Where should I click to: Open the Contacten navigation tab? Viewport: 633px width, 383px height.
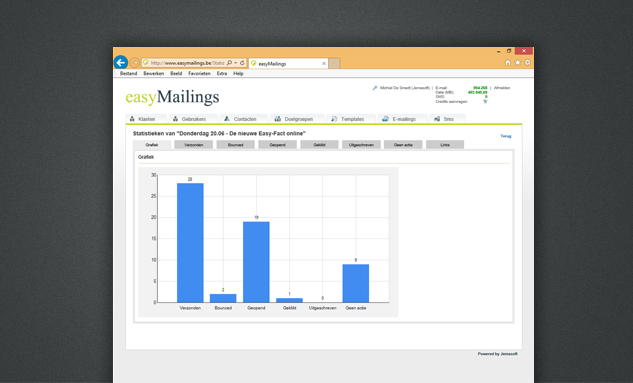click(244, 119)
